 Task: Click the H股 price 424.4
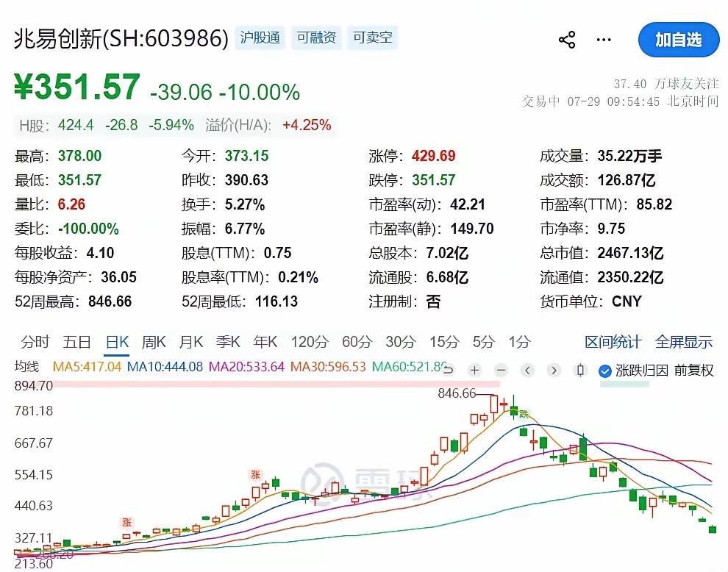click(x=76, y=126)
